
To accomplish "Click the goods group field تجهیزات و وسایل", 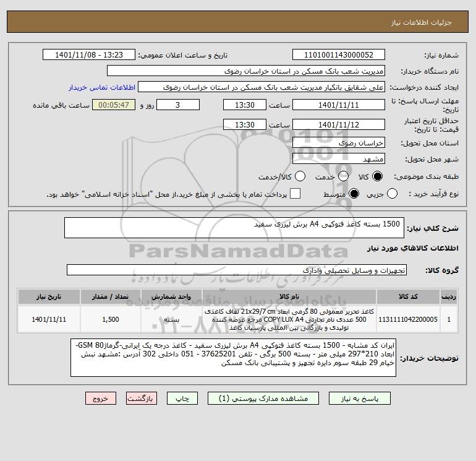I will 237,270.
